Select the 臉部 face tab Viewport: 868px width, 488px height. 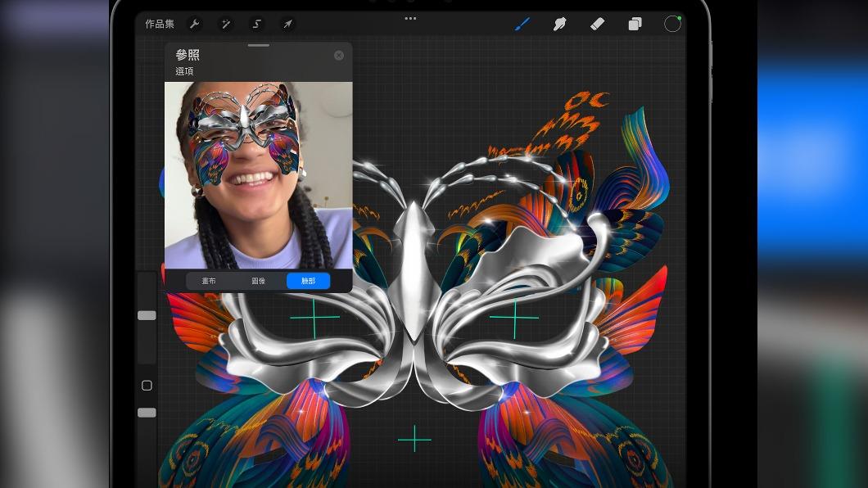coord(308,281)
